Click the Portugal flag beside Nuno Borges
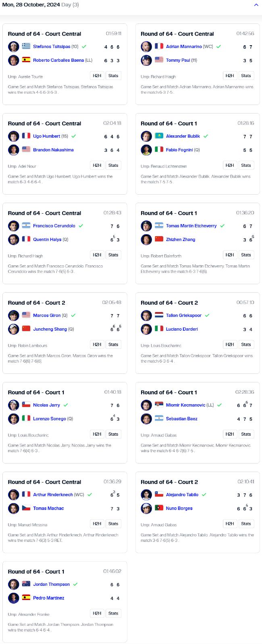Image resolution: width=262 pixels, height=644 pixels. click(x=159, y=508)
